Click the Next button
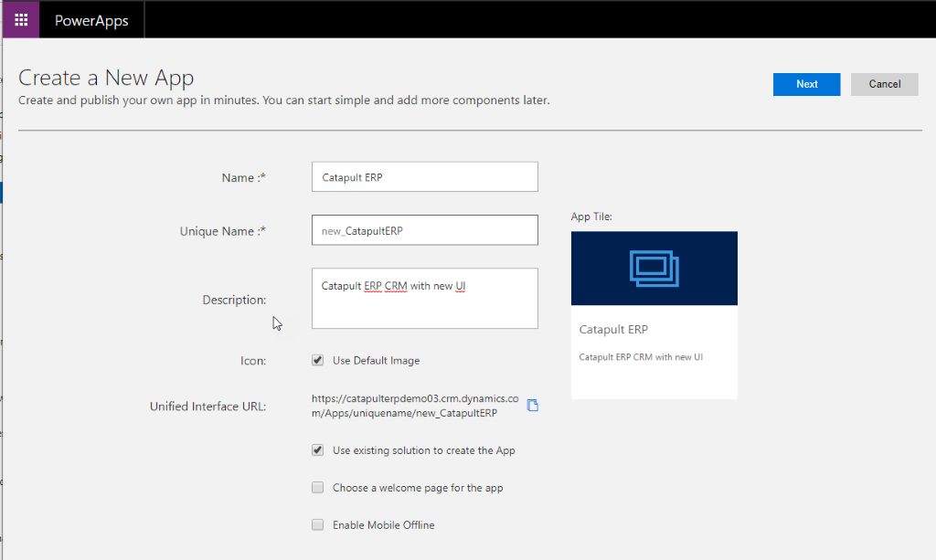 806,84
